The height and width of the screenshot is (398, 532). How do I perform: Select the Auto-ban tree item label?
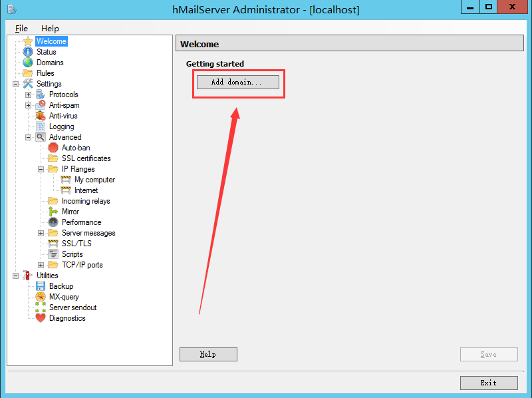76,148
